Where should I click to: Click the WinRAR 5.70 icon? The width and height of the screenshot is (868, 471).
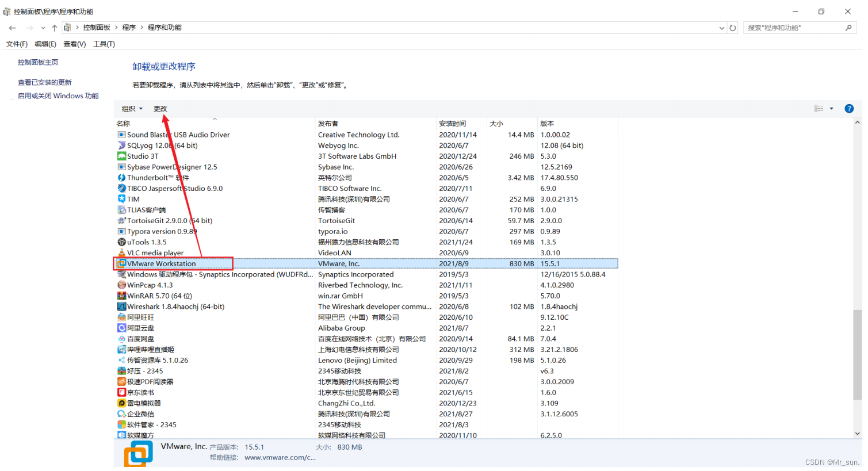click(121, 296)
